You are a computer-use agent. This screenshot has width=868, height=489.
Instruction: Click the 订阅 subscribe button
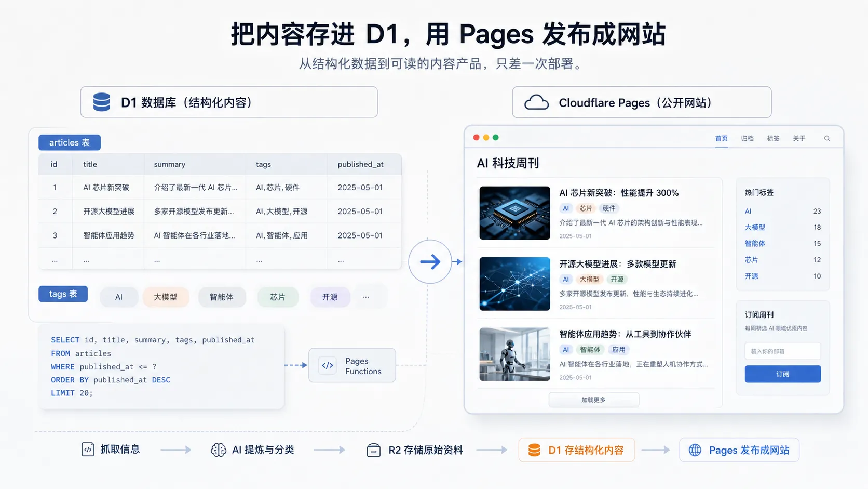tap(783, 374)
